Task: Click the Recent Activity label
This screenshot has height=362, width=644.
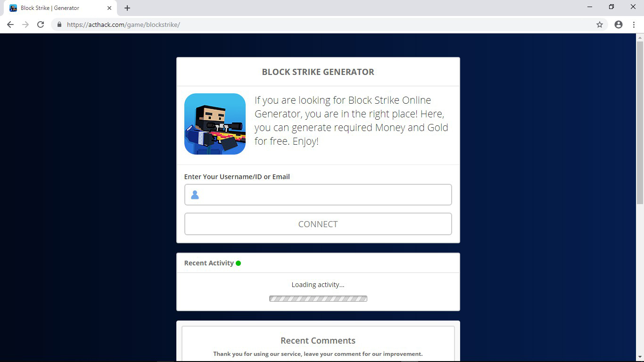Action: [x=209, y=263]
